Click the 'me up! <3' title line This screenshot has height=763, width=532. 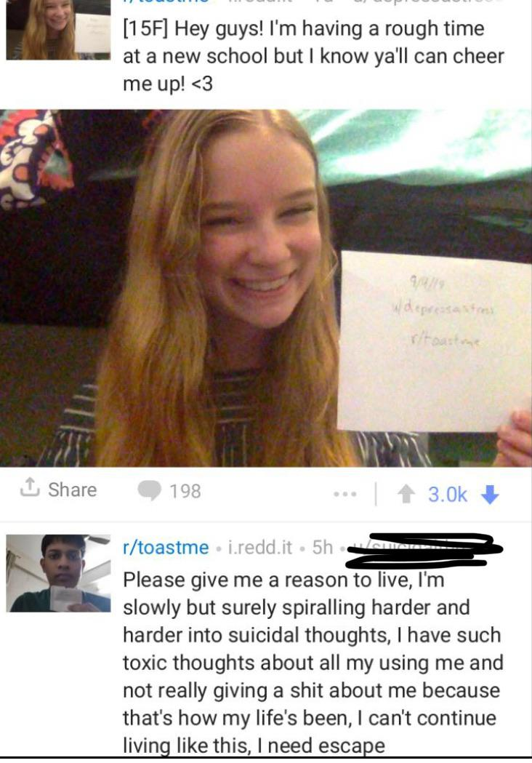tap(168, 84)
